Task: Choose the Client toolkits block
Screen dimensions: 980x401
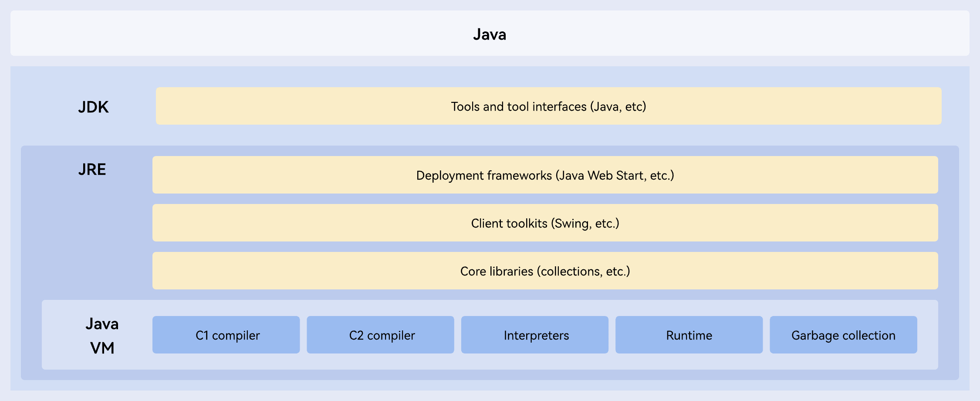Action: (x=545, y=223)
